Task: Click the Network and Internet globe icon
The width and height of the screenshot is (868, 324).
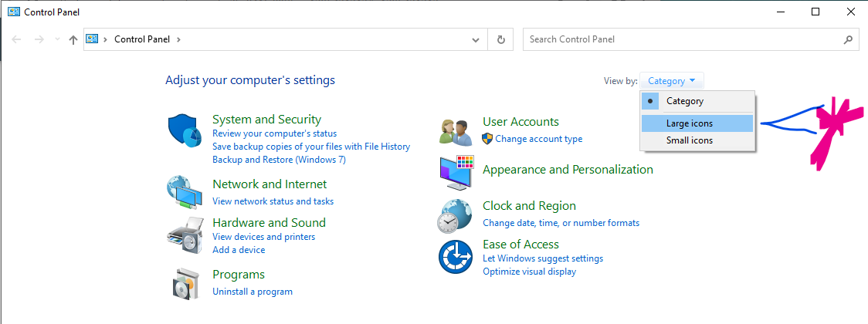Action: (x=184, y=192)
